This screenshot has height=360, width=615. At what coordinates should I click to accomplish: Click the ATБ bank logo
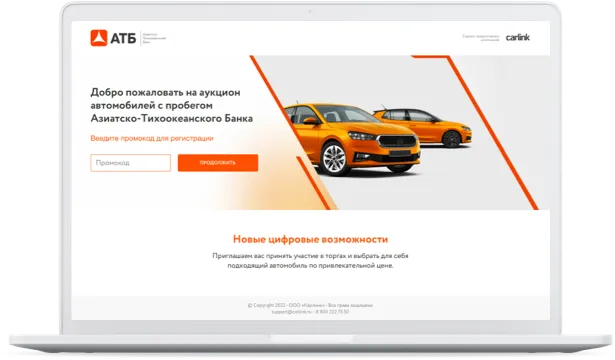point(128,38)
